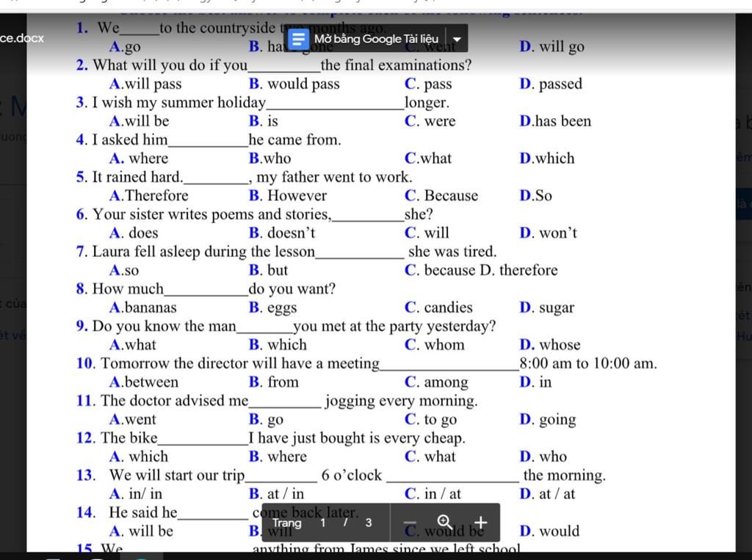
Task: Select option 'D. at / at'
Action: 547,494
